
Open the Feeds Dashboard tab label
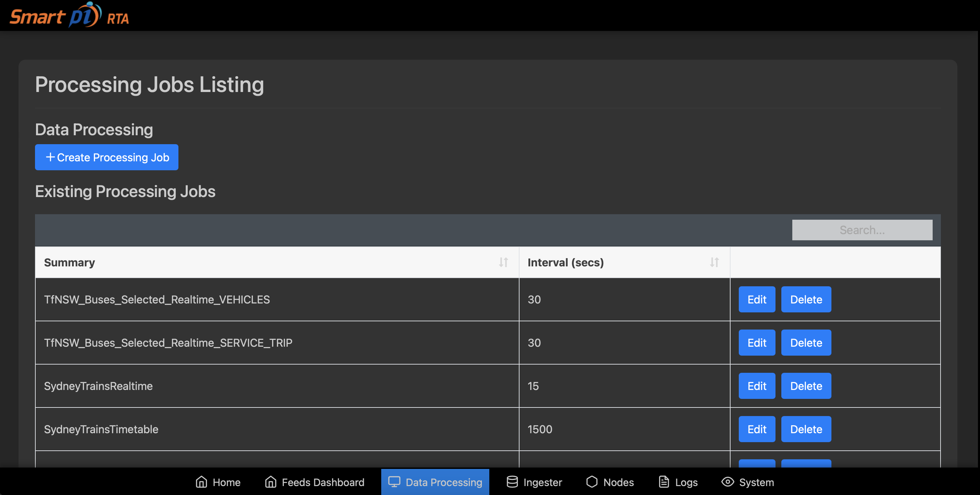[323, 482]
